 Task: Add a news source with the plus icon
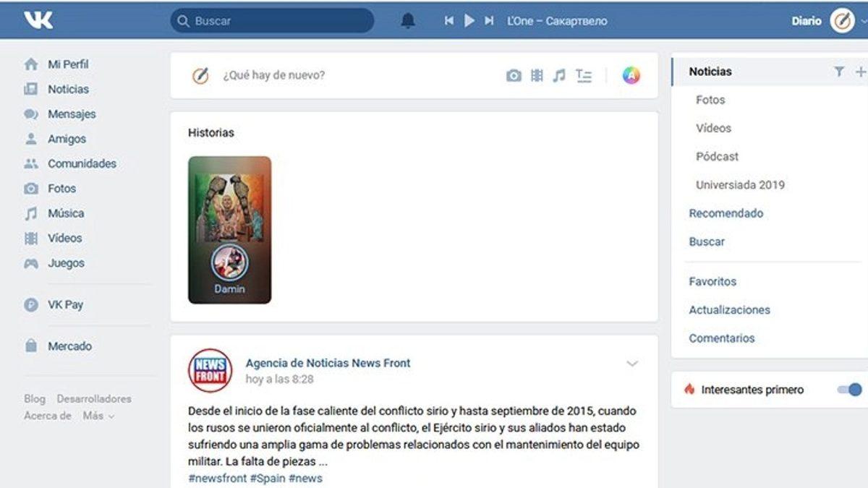860,72
